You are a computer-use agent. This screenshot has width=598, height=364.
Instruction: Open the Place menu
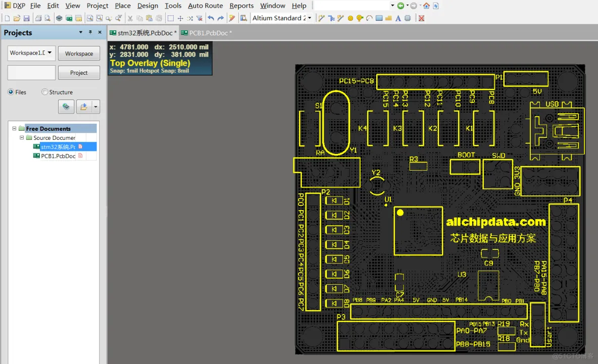click(123, 6)
